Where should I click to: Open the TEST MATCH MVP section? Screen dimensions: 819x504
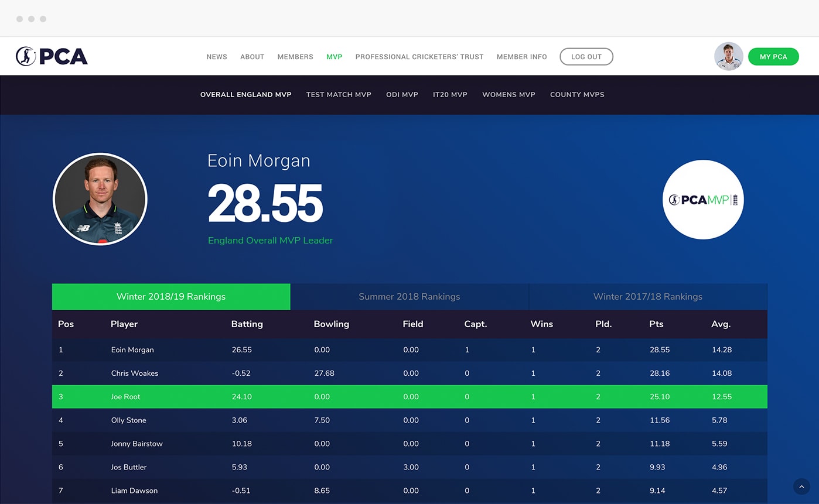point(339,94)
